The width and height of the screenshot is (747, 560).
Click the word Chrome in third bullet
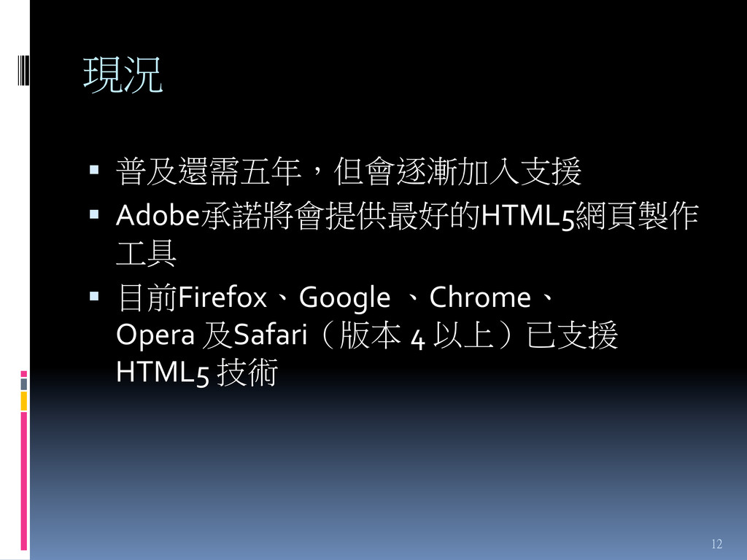pyautogui.click(x=480, y=297)
